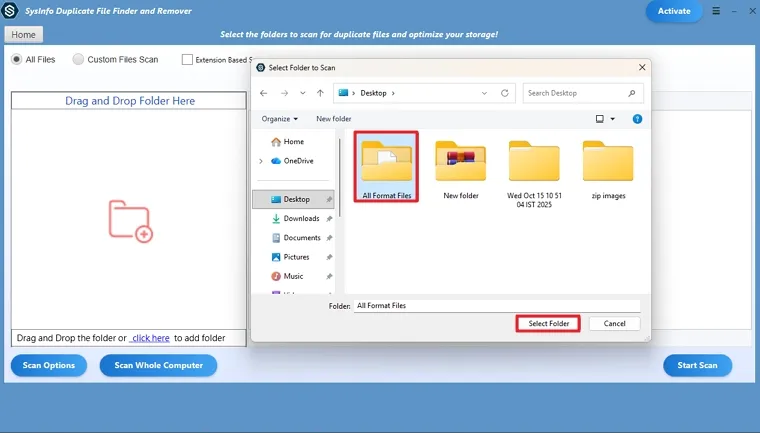
Task: Click the refresh icon beside address bar
Action: (x=505, y=93)
